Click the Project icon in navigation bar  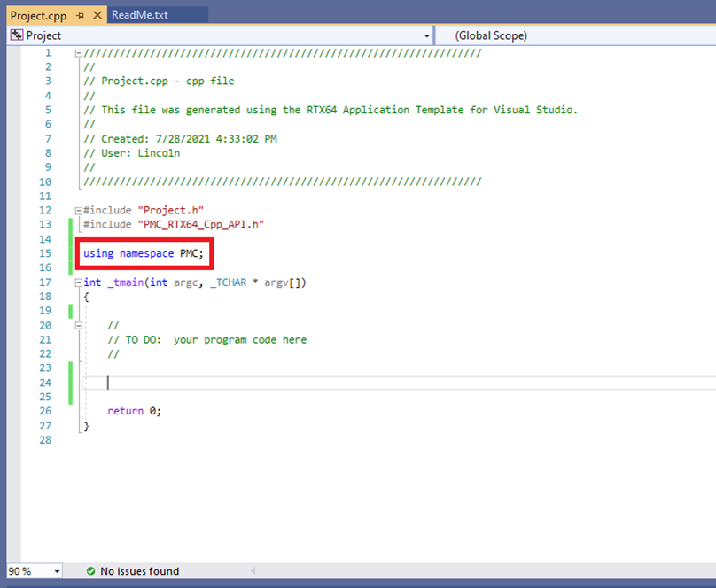pos(17,35)
